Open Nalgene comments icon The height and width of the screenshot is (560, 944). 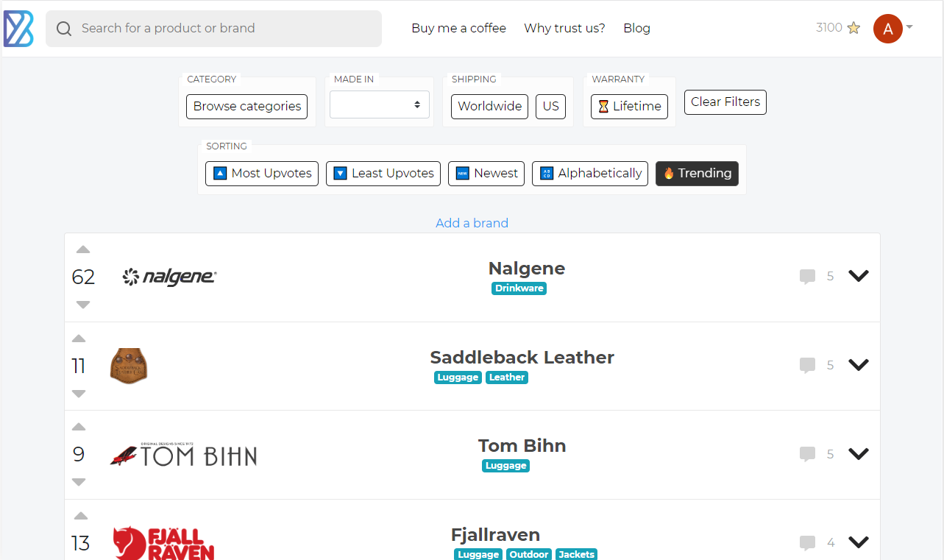pyautogui.click(x=807, y=277)
